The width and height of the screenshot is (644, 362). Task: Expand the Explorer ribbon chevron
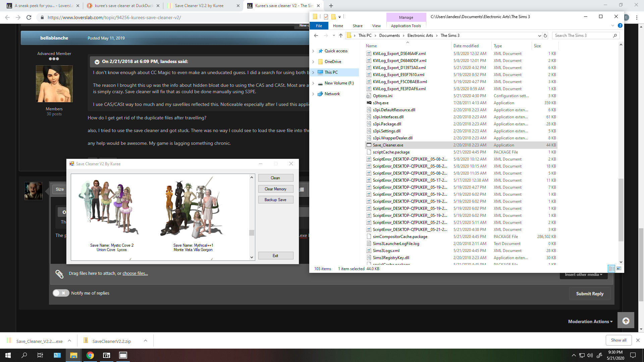[613, 26]
